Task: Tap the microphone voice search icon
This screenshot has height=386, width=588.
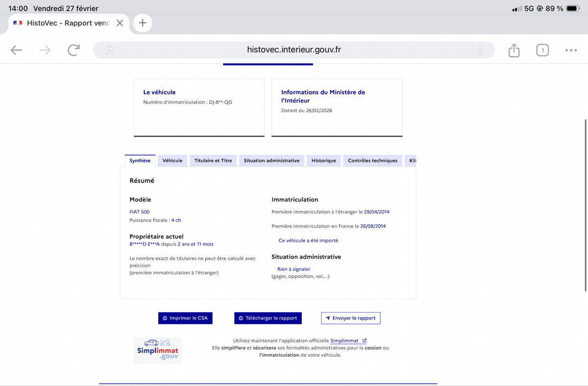Action: (x=480, y=50)
